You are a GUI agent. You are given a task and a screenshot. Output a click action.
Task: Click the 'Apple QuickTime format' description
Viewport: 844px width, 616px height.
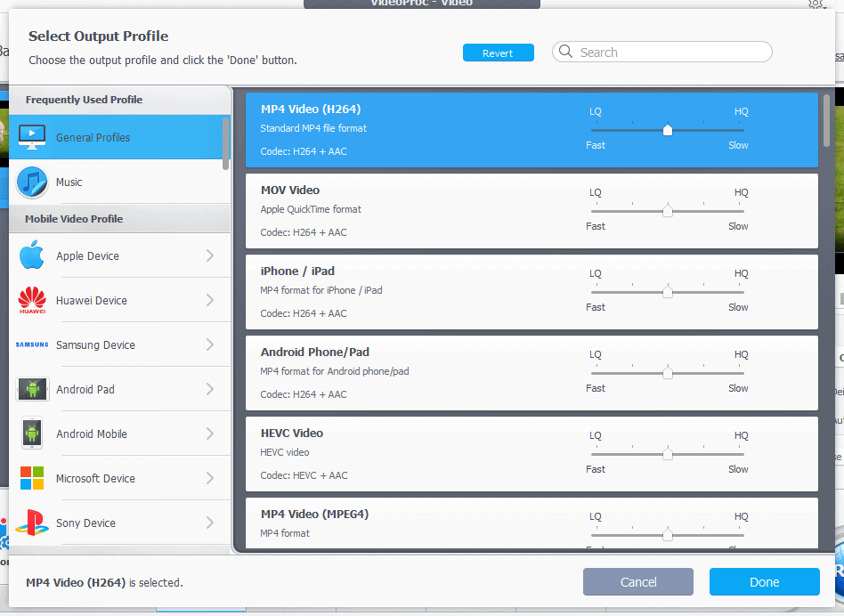311,209
